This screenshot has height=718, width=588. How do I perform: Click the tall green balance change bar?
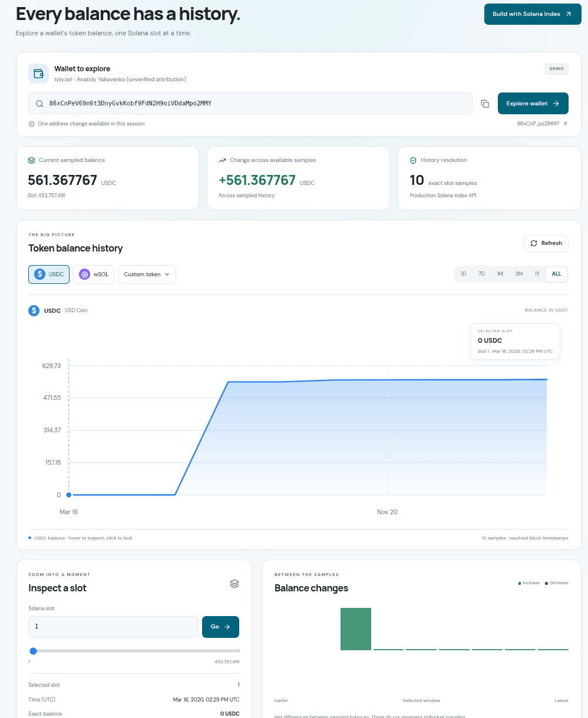pyautogui.click(x=356, y=629)
